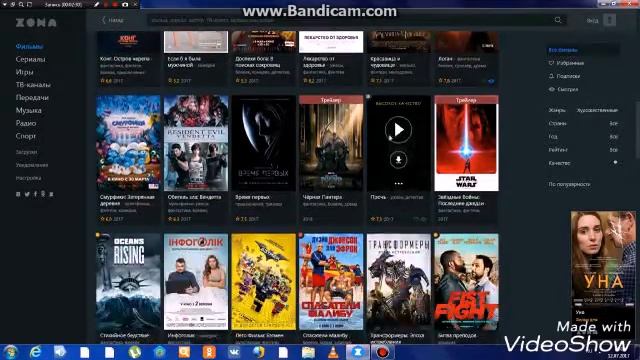Viewport: 640px width, 360px height.
Task: Click the Лекарство от здоровья title
Action: click(319, 62)
